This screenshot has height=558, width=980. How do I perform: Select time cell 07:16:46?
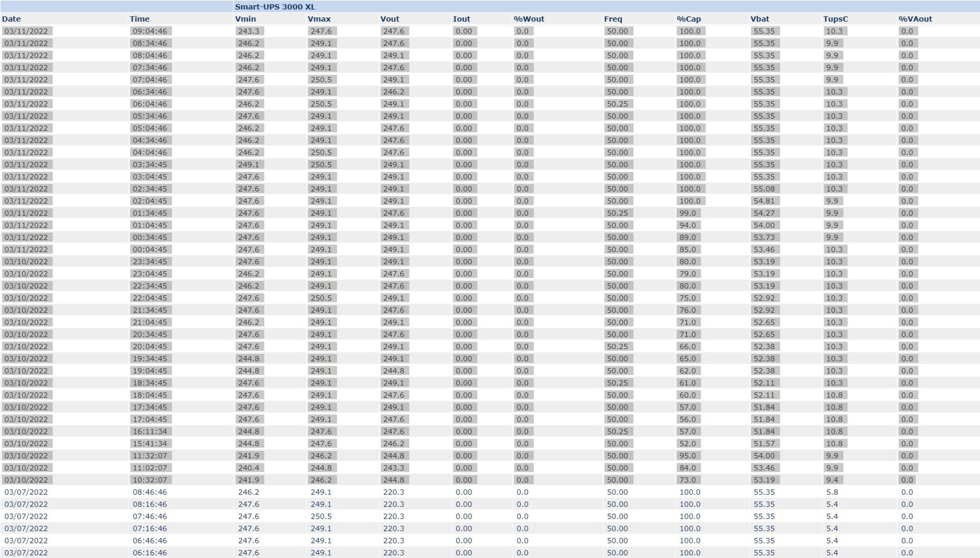click(x=150, y=529)
